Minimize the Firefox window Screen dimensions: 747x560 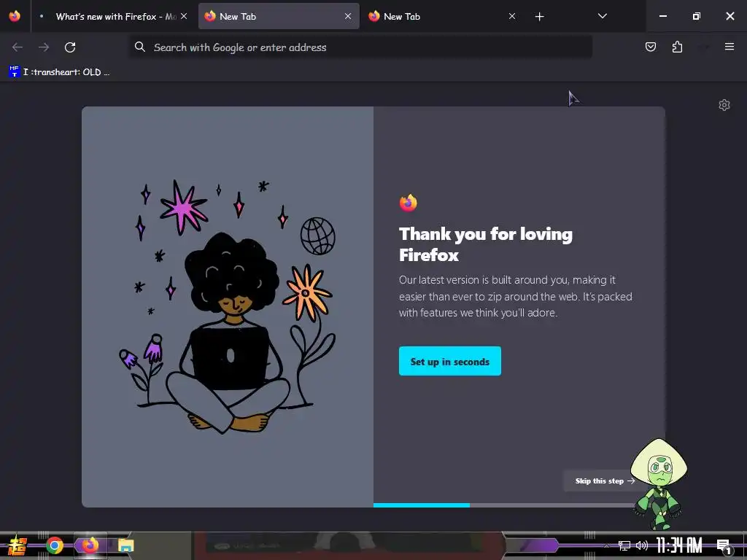click(x=662, y=16)
